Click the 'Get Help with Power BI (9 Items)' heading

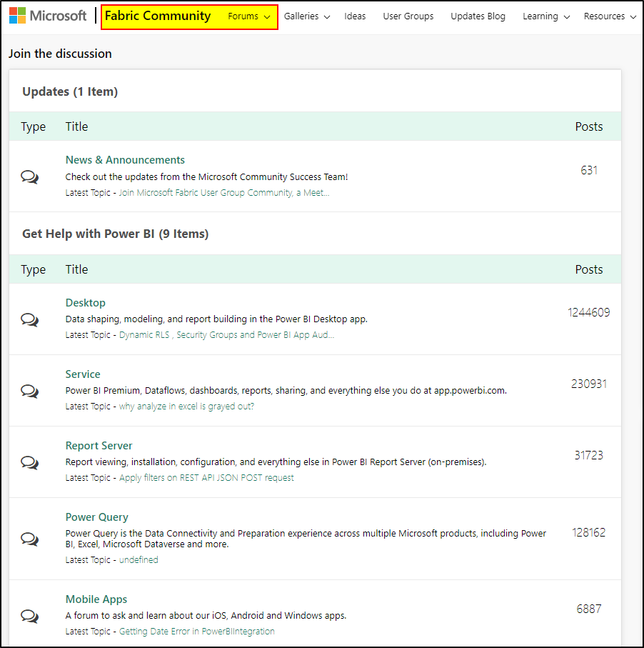pos(115,234)
